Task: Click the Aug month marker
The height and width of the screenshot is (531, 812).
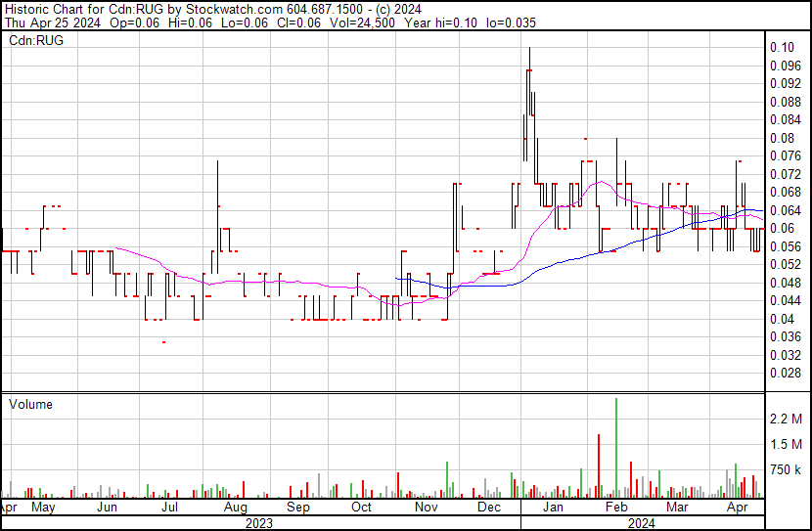Action: pyautogui.click(x=235, y=508)
